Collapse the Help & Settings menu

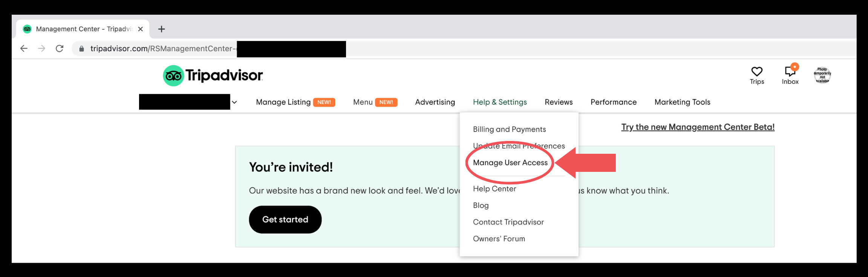pos(500,102)
